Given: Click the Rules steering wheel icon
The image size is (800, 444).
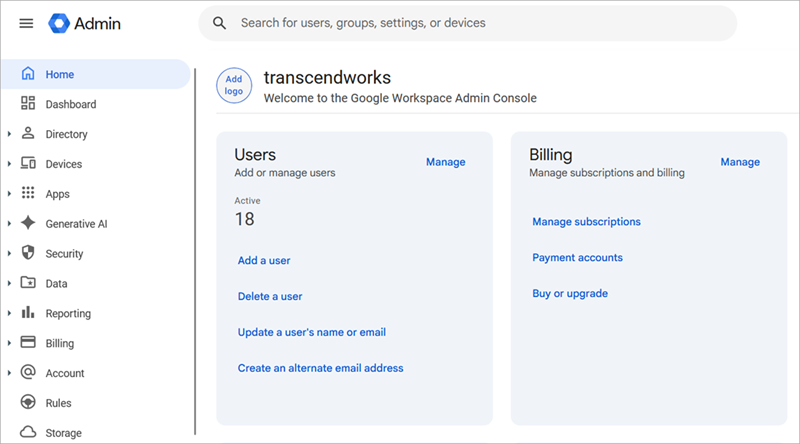Looking at the screenshot, I should [x=28, y=402].
